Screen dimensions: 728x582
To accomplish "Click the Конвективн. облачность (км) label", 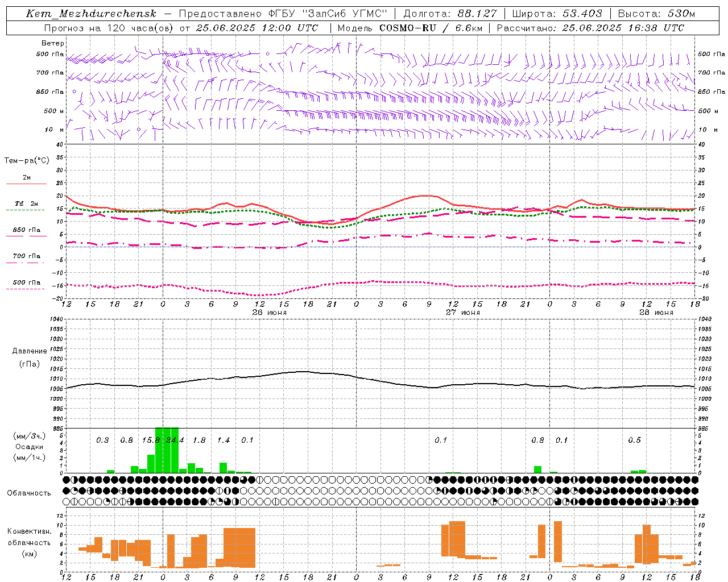I will click(29, 542).
